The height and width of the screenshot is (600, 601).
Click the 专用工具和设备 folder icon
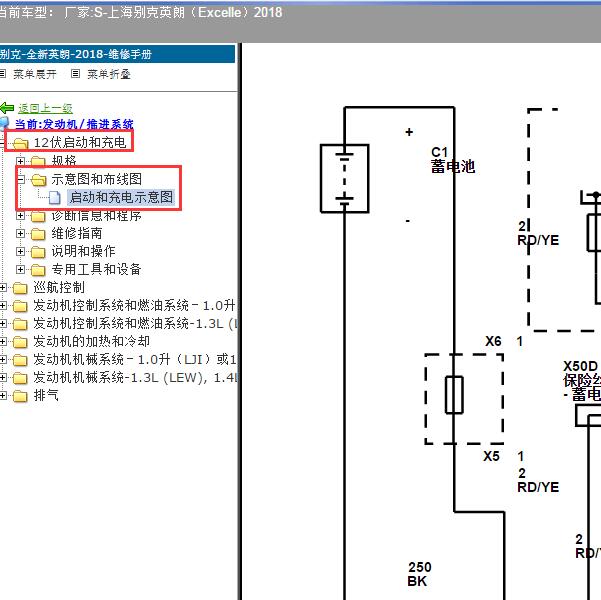coord(38,270)
